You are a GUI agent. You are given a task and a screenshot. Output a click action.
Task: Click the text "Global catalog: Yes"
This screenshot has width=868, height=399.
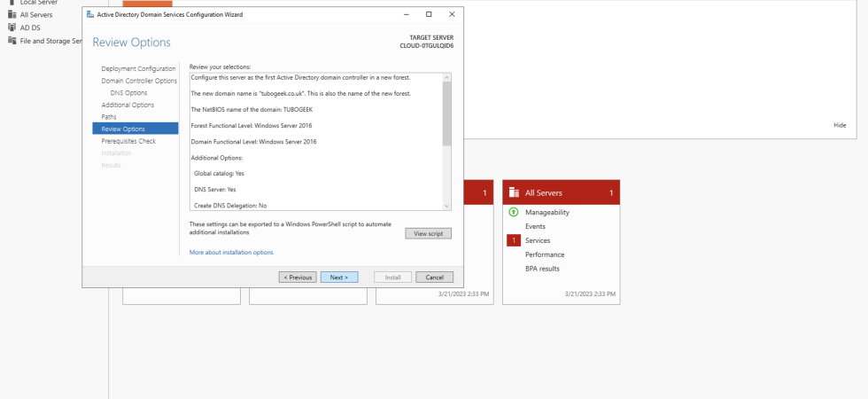(x=220, y=174)
